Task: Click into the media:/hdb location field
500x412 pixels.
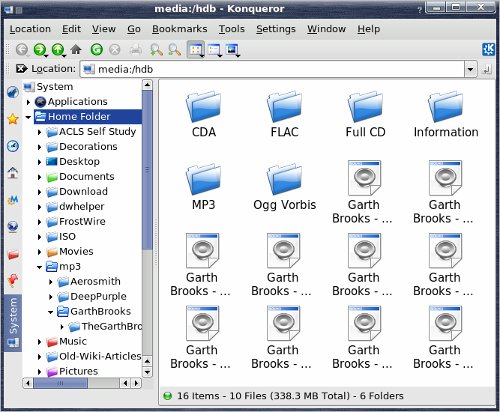Action: [273, 69]
